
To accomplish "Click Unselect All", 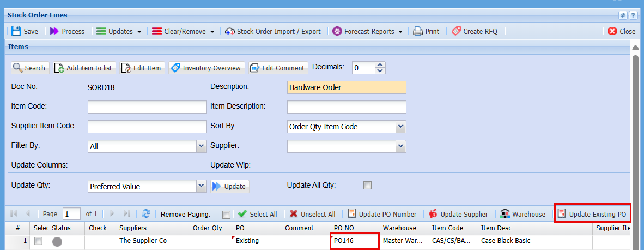I will (x=313, y=214).
